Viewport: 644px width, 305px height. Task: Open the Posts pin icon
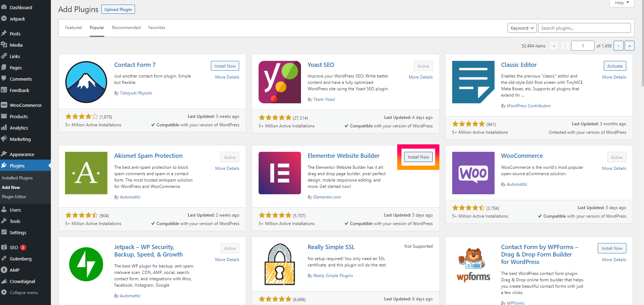[4, 33]
